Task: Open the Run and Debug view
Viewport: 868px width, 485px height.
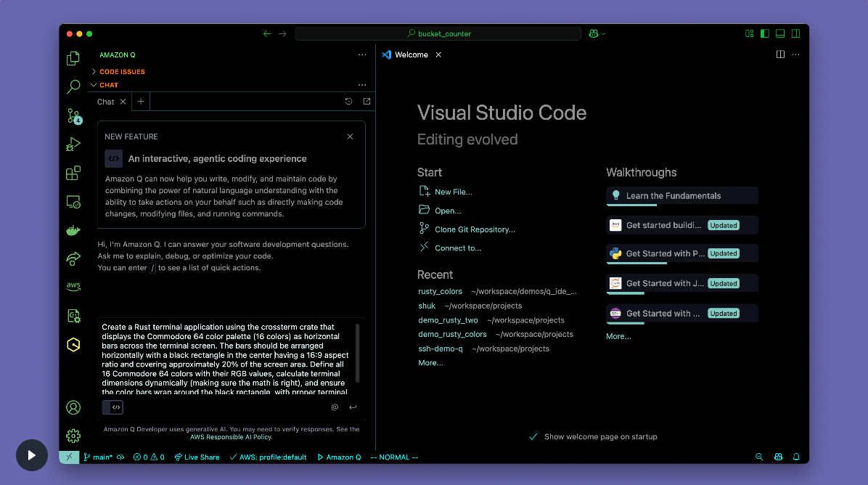Action: pos(73,144)
